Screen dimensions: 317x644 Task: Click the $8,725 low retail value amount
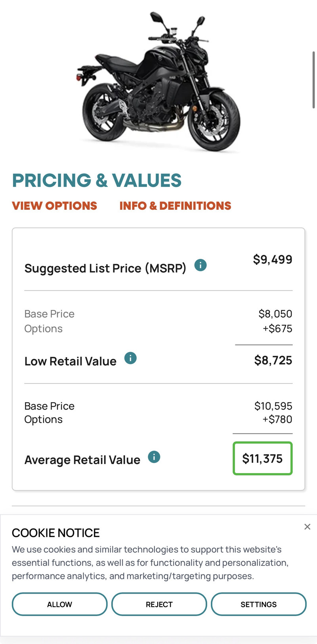(273, 360)
